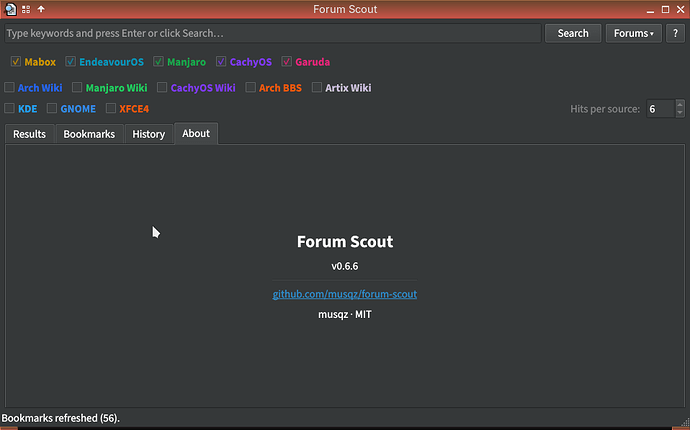
Task: Enable the Arch Wiki source
Action: (9, 87)
